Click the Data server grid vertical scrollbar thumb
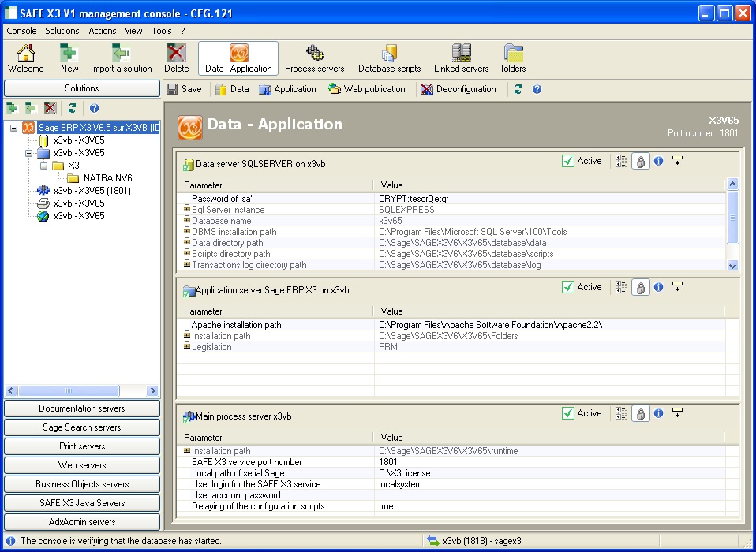756x552 pixels. click(x=732, y=218)
